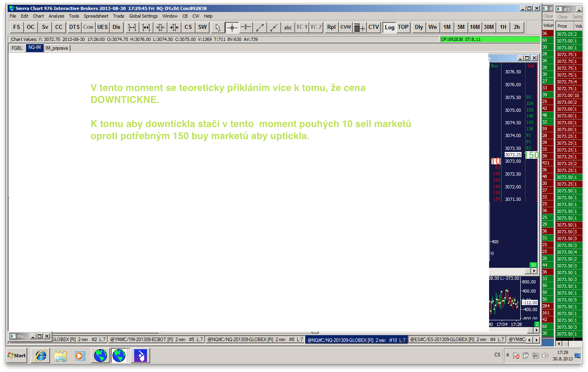Click the inward arrows to dashed line icon
Screen dimensions: 588x372
coord(160,27)
